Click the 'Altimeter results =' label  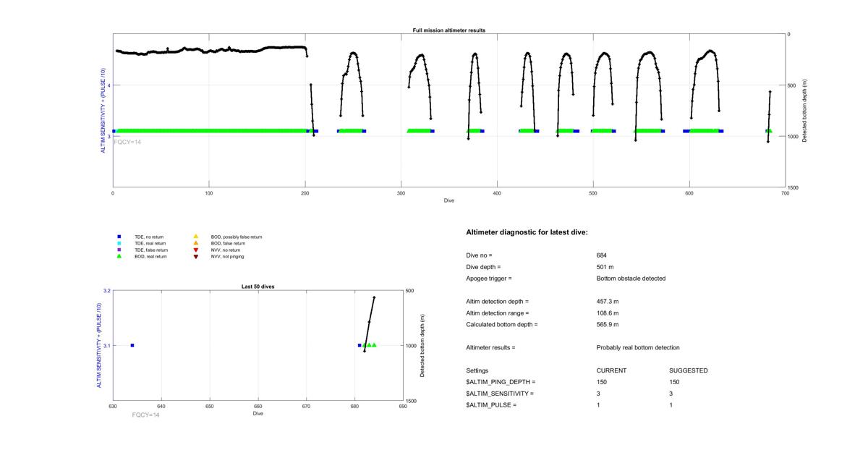click(490, 348)
